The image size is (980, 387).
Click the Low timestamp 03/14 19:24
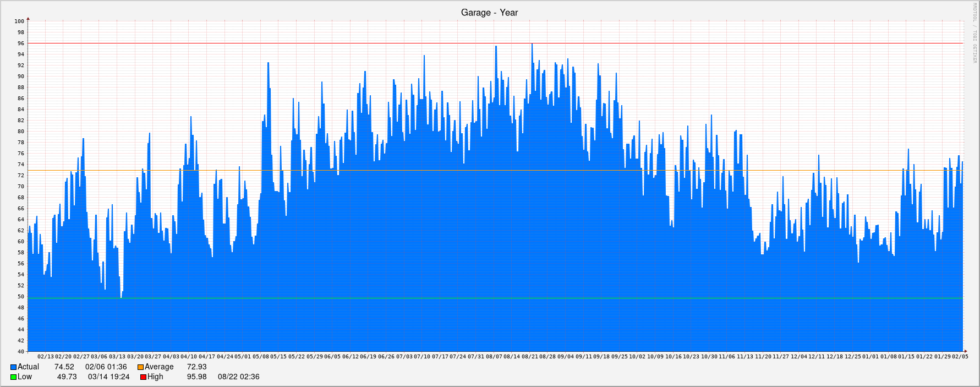point(108,377)
